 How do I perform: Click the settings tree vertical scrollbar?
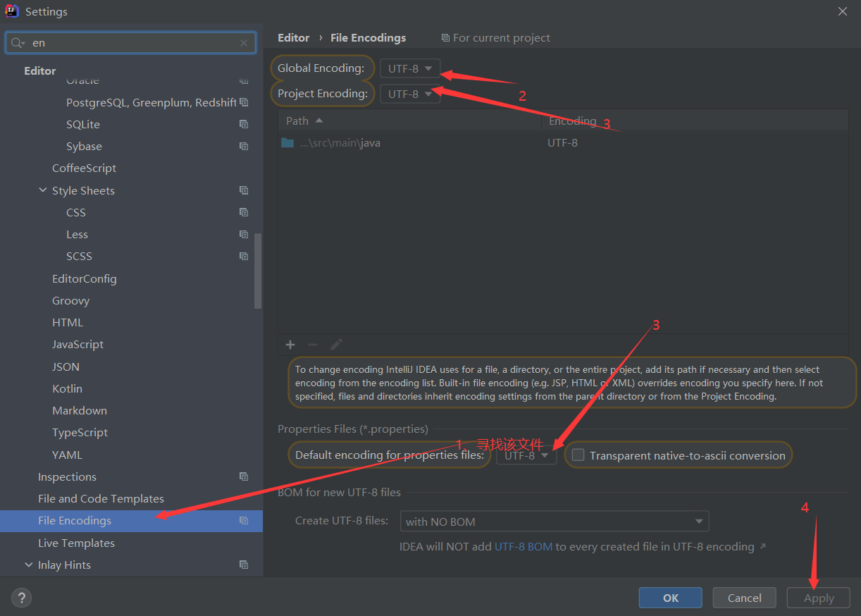point(258,271)
